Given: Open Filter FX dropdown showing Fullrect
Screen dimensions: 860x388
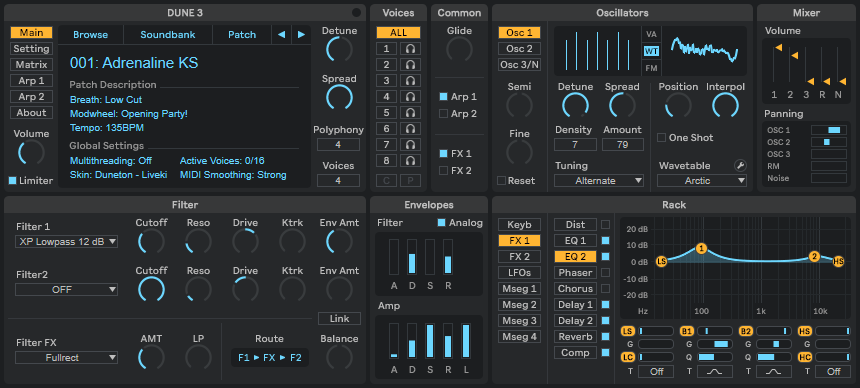Looking at the screenshot, I should 66,358.
